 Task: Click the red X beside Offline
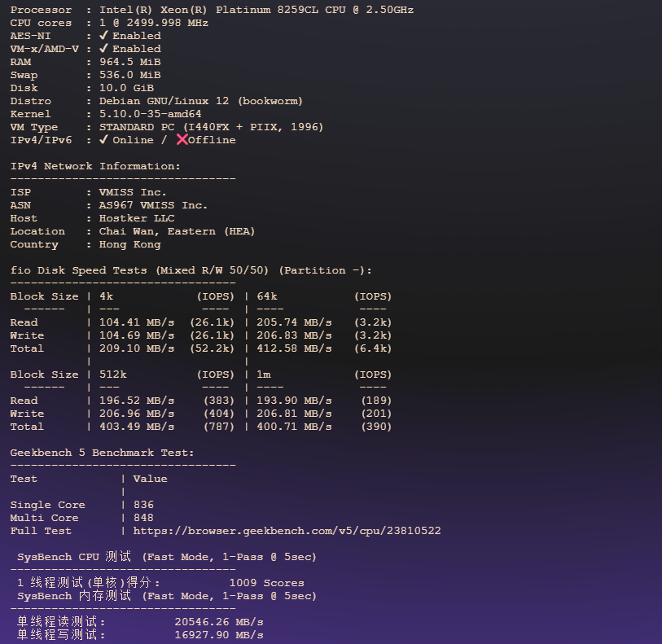coord(182,140)
